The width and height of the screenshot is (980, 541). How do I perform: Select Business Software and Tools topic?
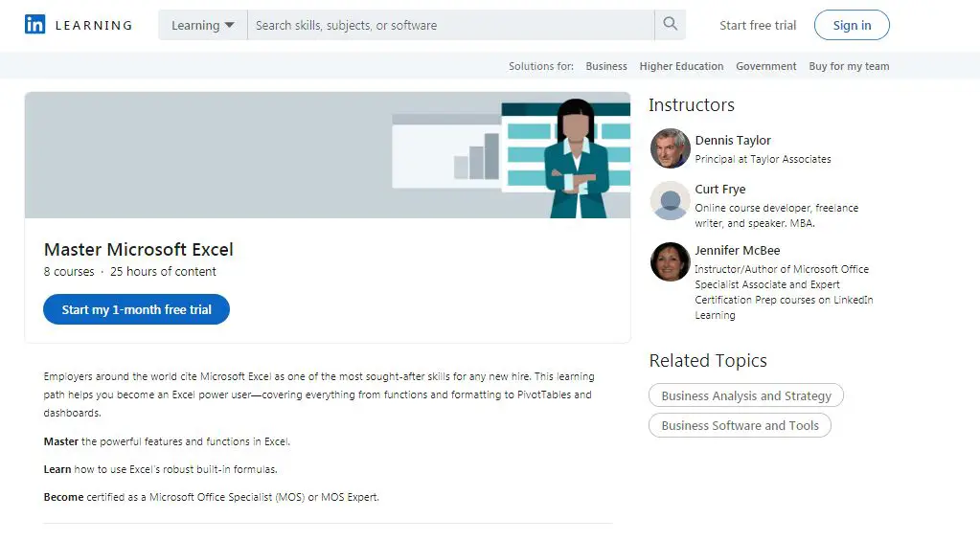click(x=740, y=425)
